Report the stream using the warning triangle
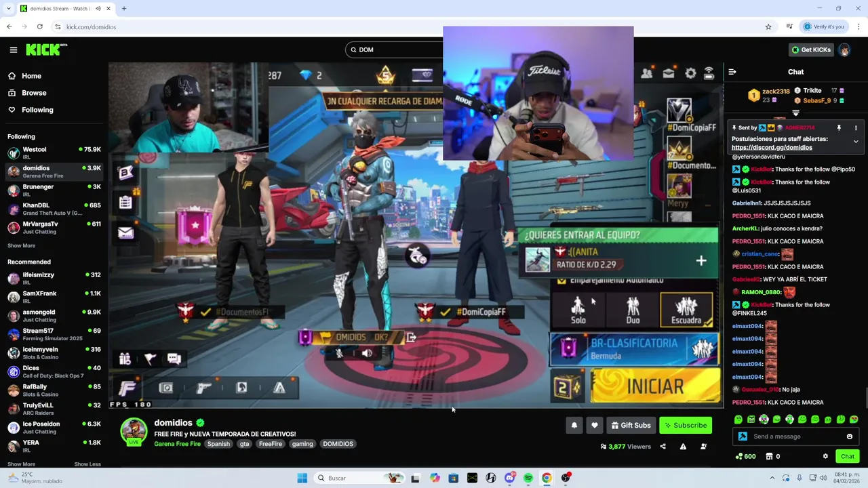 click(x=683, y=447)
